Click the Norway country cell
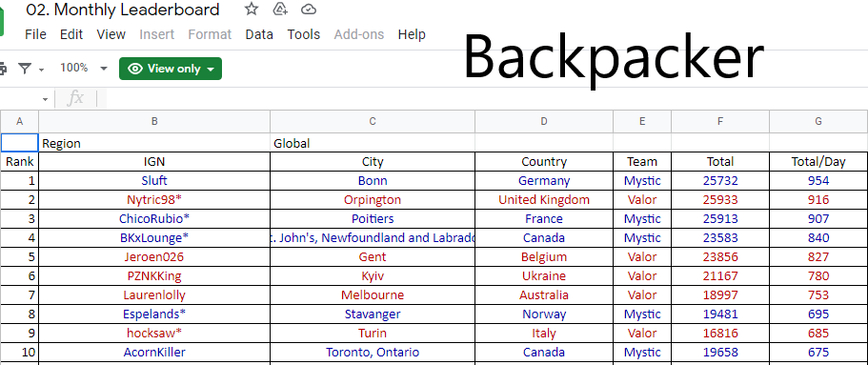This screenshot has width=868, height=365. [x=544, y=314]
